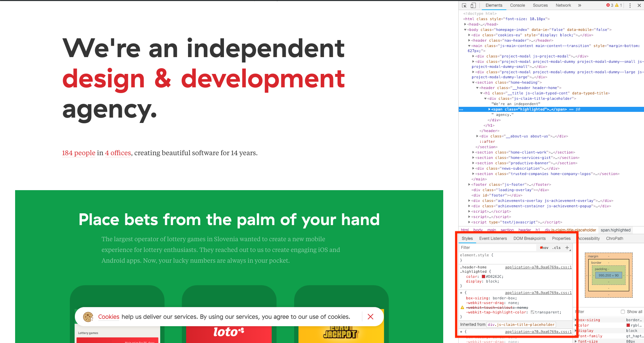This screenshot has width=644, height=343.
Task: Expand the span.highlighted node in Elements tree
Action: tap(490, 109)
